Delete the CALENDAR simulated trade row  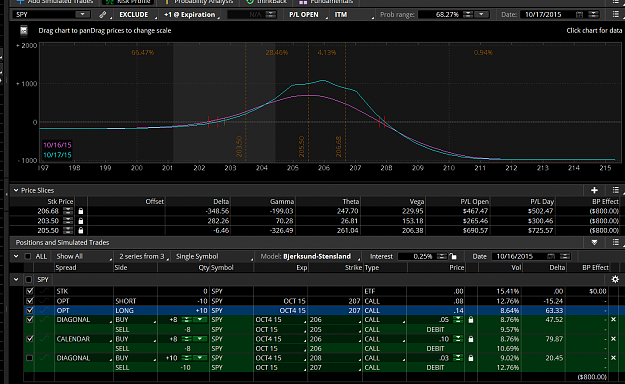point(613,339)
